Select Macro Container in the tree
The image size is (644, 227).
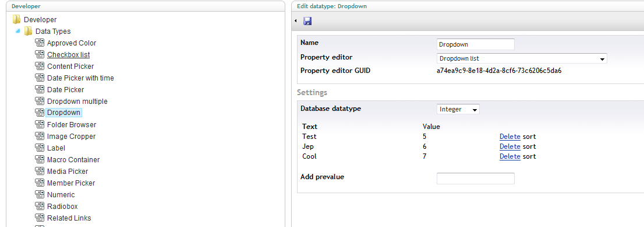pos(73,159)
